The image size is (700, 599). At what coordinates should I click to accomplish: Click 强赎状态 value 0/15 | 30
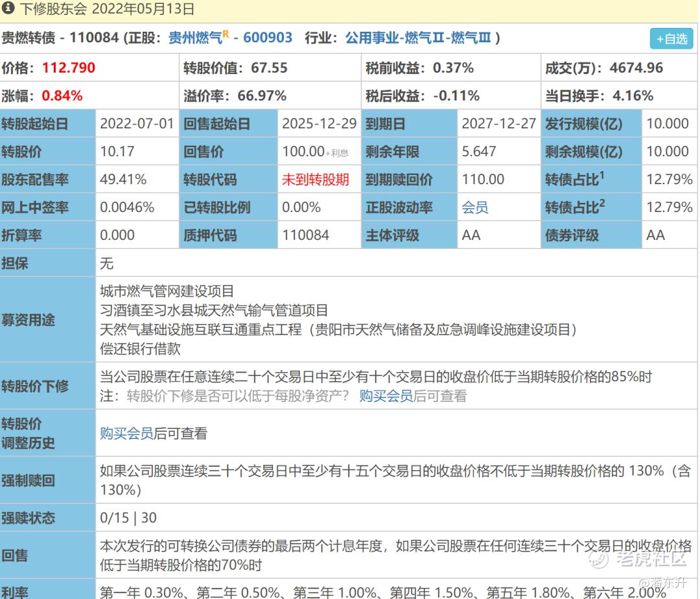click(x=128, y=518)
